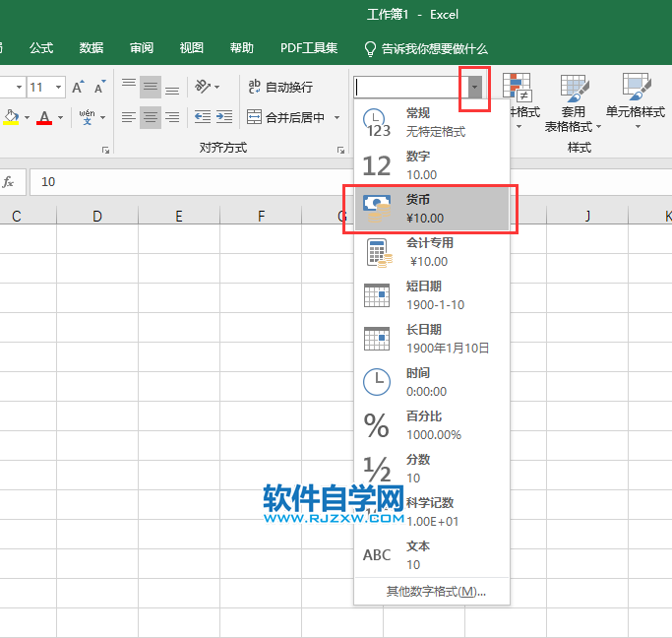Click the Tell Me lightbulb icon

pos(370,49)
